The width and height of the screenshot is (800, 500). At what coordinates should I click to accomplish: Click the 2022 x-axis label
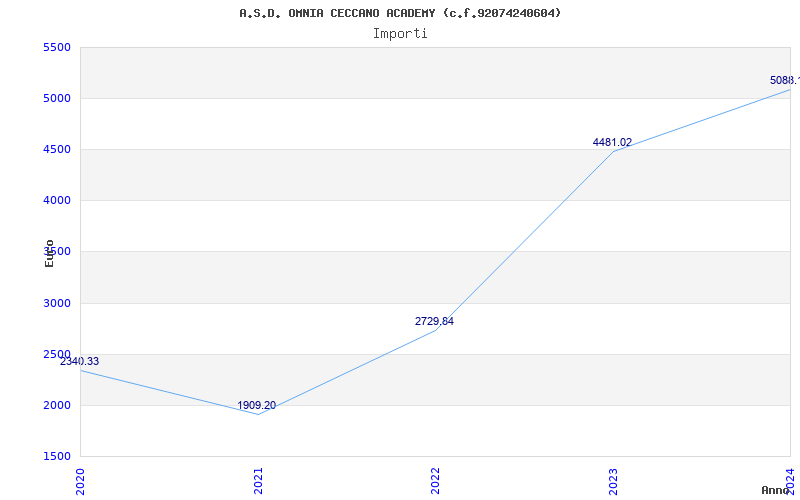pos(435,481)
